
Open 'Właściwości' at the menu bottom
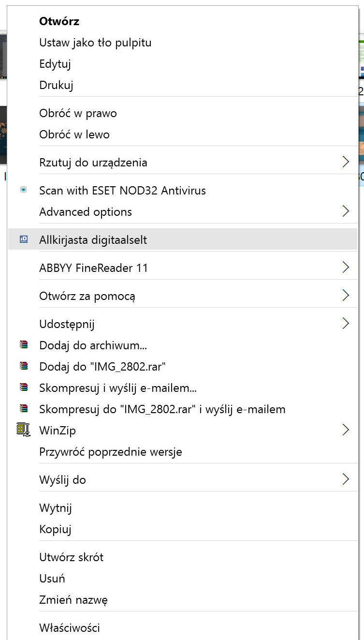(70, 628)
